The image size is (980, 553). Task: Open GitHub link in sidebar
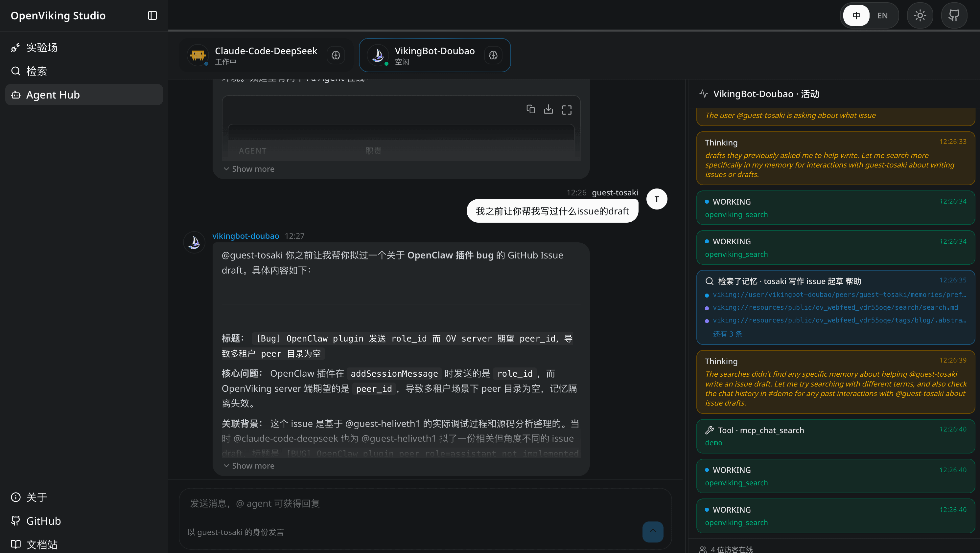[84, 521]
